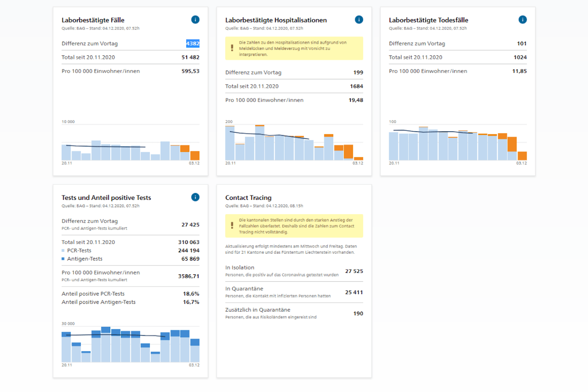Click positive Antigen-Tests share 16,7%
Image resolution: width=588 pixels, height=392 pixels.
[191, 302]
